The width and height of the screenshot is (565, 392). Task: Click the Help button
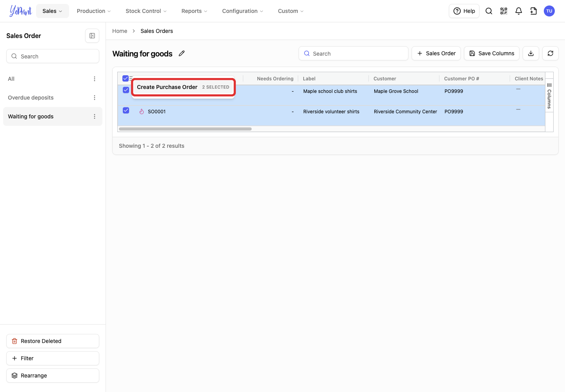coord(464,11)
